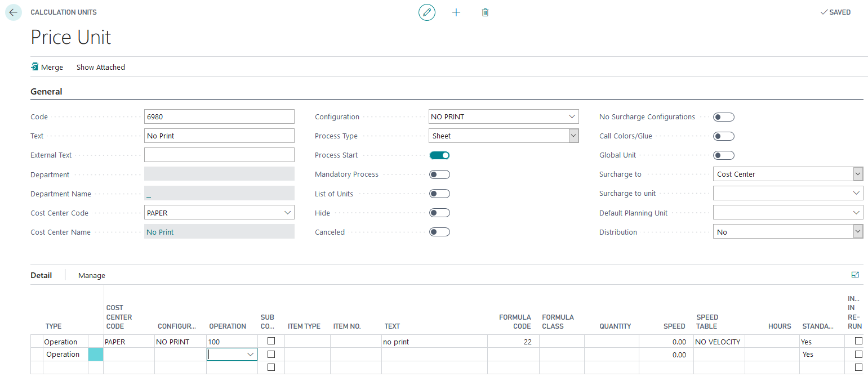Turn off Process Start switch
Screen dimensions: 868x381
pos(439,155)
